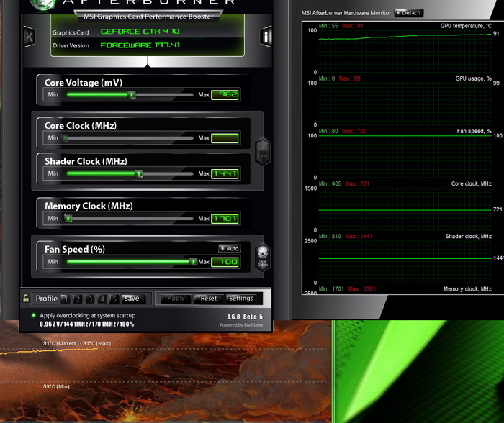Click the empty Core Clock value field
The image size is (504, 423).
[x=225, y=138]
